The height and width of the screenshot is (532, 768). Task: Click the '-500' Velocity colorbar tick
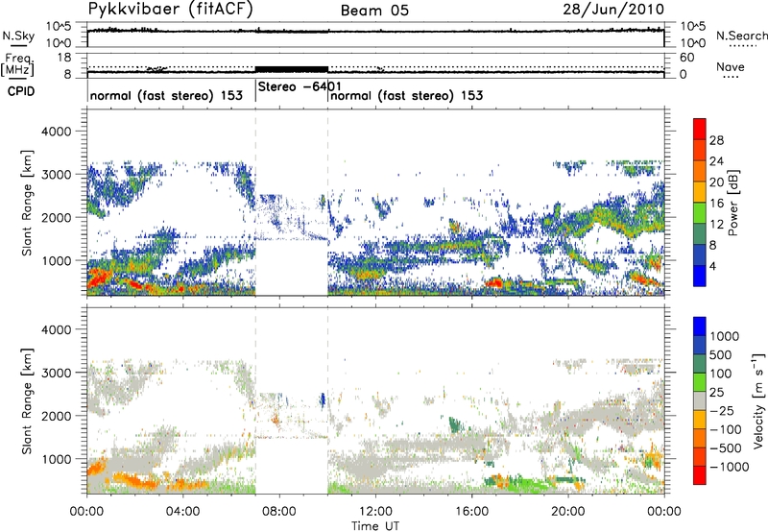tap(726, 448)
